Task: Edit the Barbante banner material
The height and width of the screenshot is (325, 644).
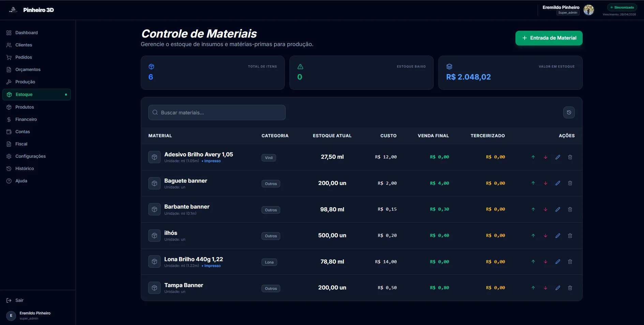Action: coord(558,210)
